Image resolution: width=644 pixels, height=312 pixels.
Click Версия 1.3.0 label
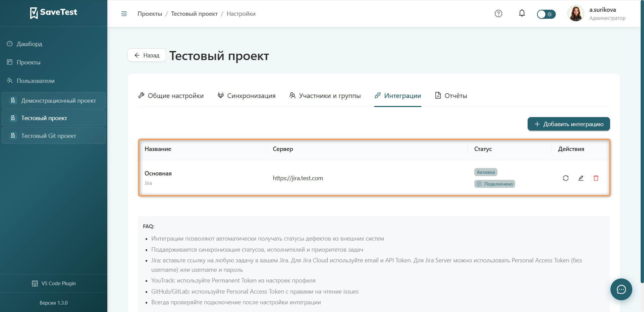pos(54,303)
